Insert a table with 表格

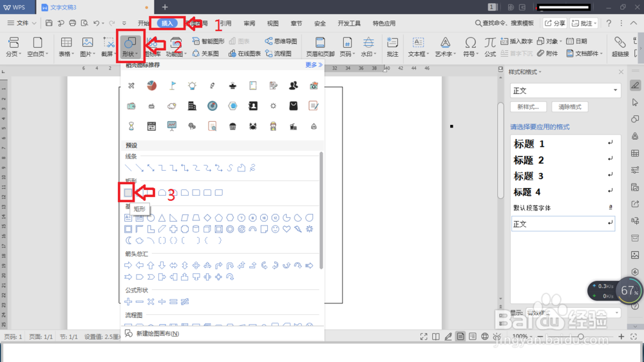tap(66, 46)
